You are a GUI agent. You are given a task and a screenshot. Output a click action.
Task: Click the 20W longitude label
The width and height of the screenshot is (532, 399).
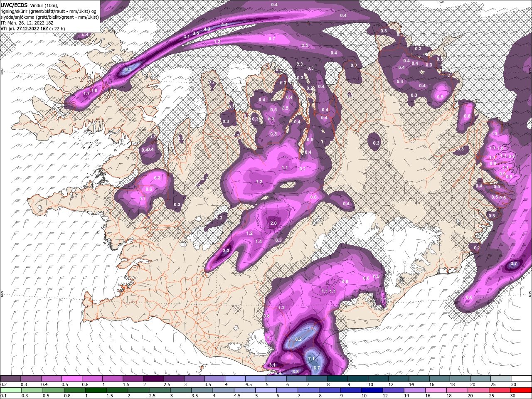coord(221,2)
